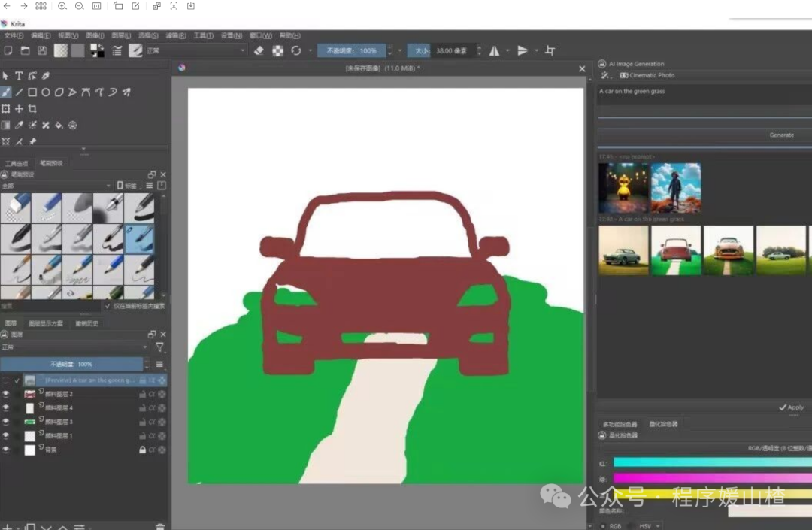Open the 文件(F) menu
The width and height of the screenshot is (812, 530).
click(14, 36)
